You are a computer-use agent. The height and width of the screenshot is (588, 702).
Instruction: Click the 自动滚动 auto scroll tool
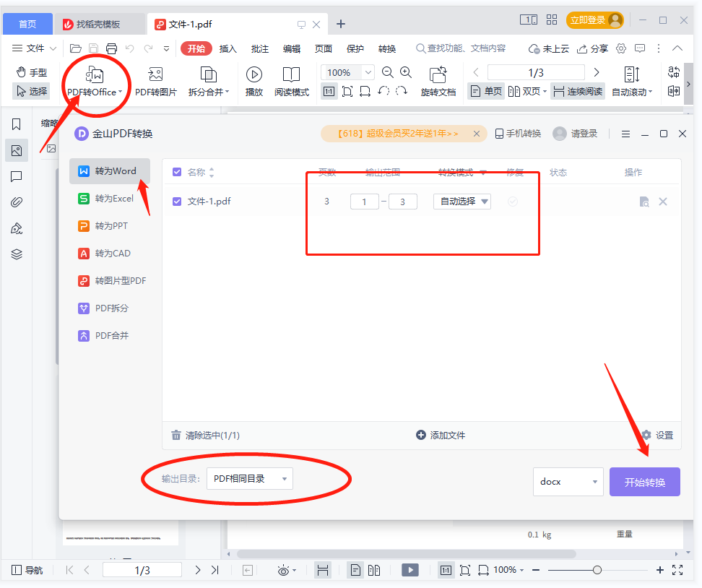click(x=632, y=82)
